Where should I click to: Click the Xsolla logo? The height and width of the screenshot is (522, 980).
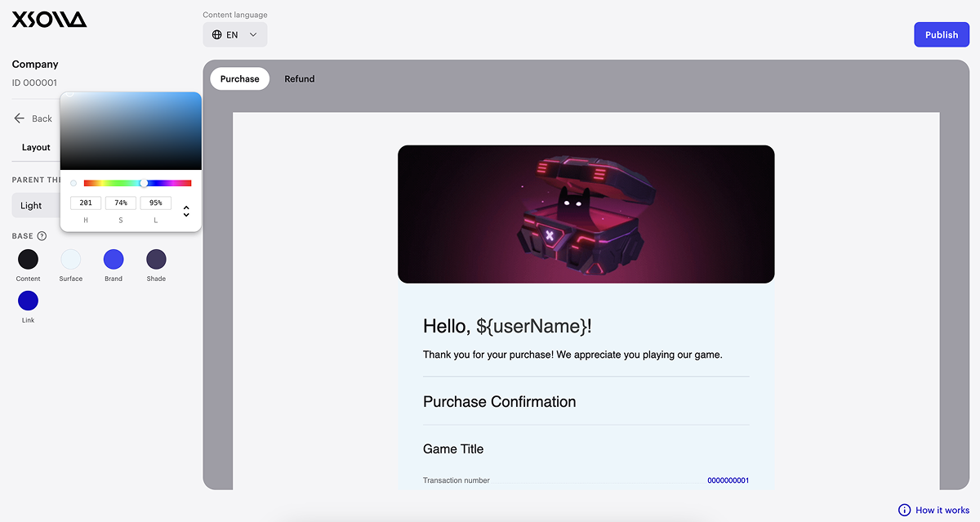[x=49, y=20]
